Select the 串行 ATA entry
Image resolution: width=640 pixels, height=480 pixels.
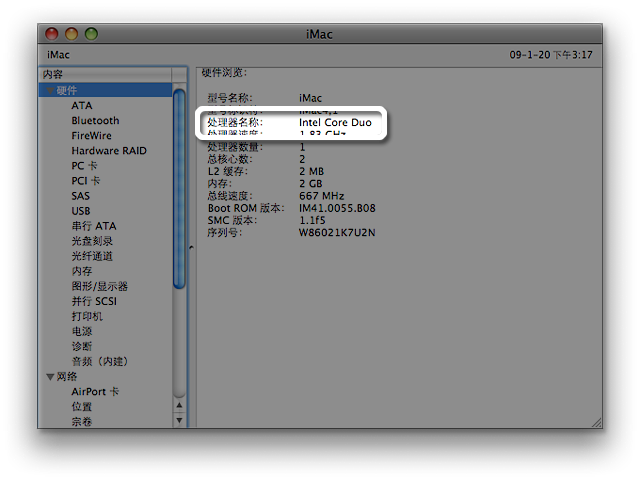click(x=94, y=226)
